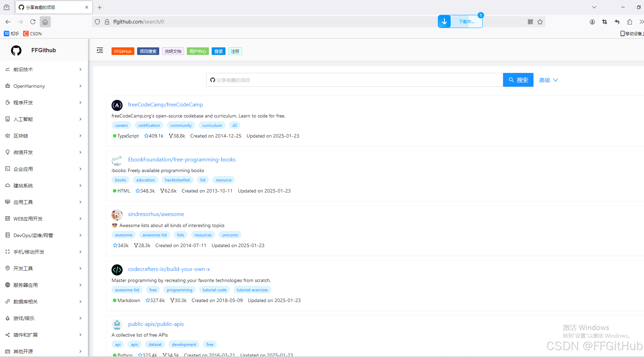Open the 用户中心 nav tab

click(198, 51)
